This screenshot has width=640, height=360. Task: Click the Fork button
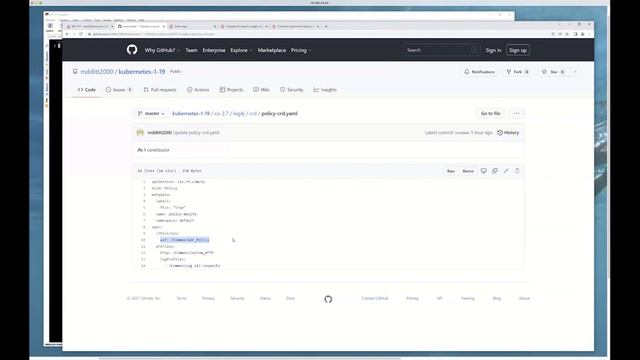click(518, 72)
